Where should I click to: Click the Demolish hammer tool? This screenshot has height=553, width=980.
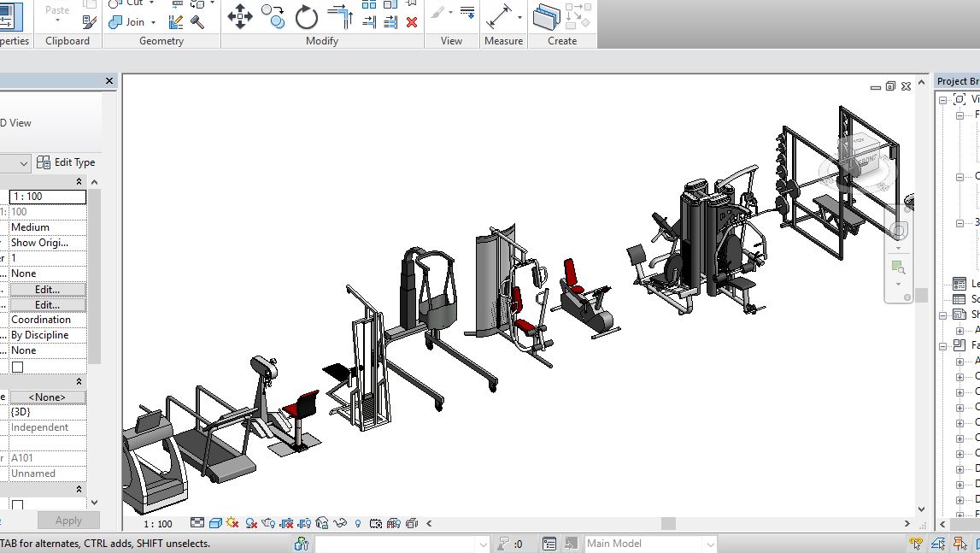(197, 22)
